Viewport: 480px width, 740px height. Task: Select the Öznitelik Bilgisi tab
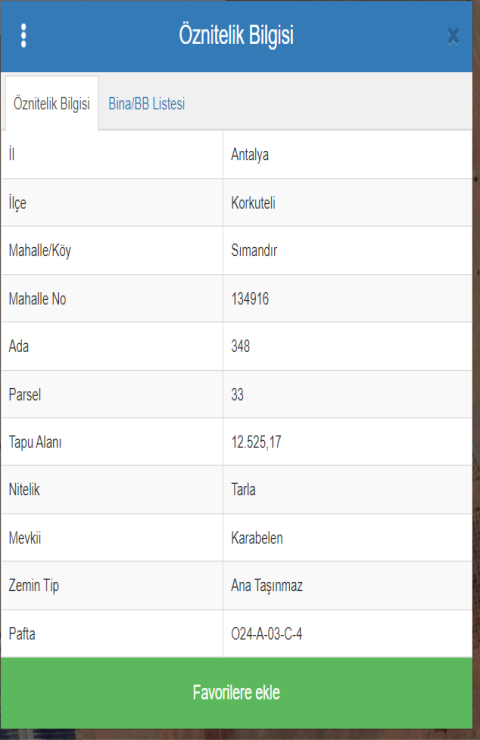point(51,103)
